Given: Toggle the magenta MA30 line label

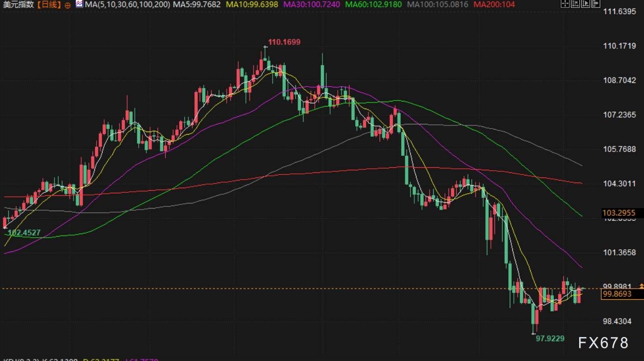Looking at the screenshot, I should 311,5.
